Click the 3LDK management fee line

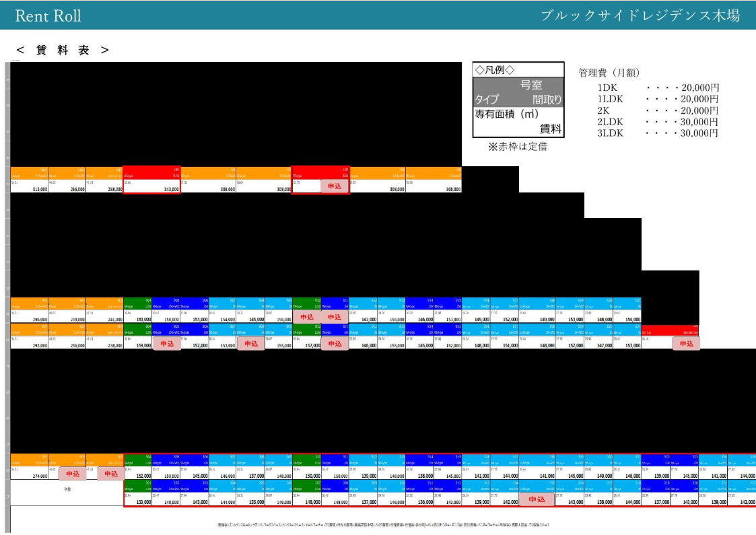(x=658, y=133)
